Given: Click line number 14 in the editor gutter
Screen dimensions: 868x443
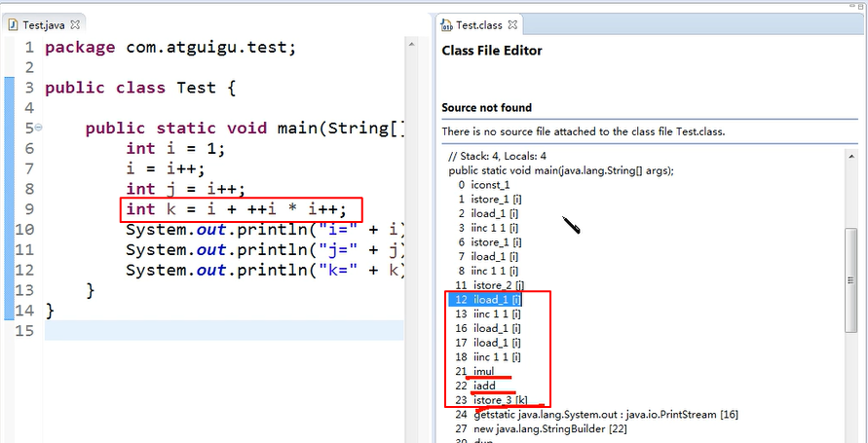Looking at the screenshot, I should click(x=24, y=311).
